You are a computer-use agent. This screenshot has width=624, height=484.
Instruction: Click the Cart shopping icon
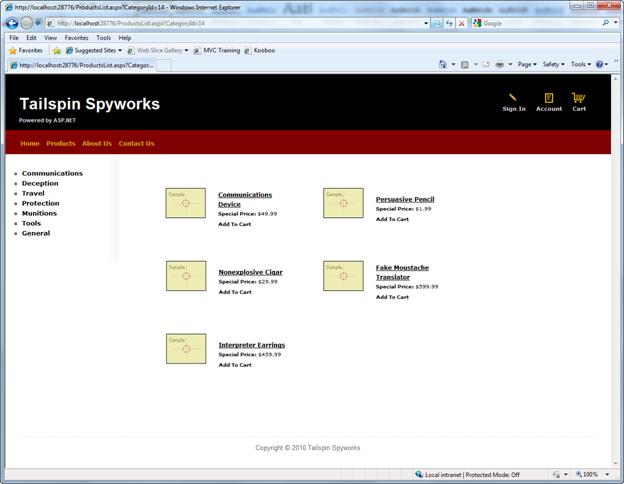click(578, 98)
